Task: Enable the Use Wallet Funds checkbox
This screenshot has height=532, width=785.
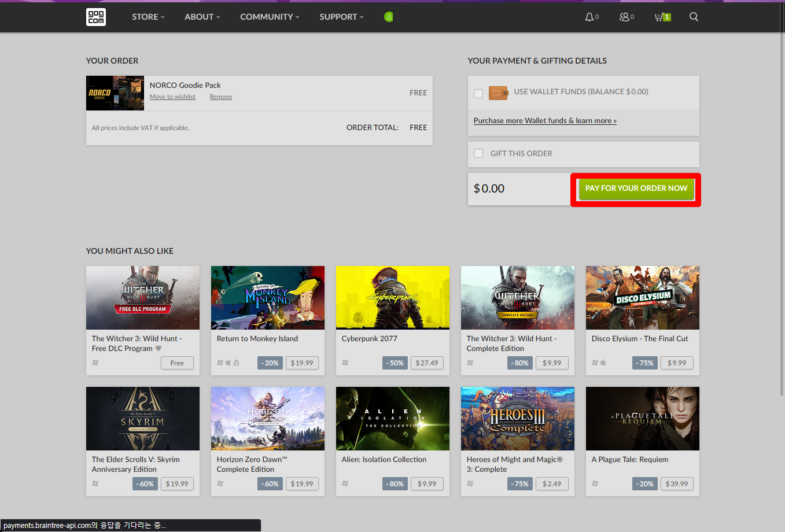Action: click(x=478, y=94)
